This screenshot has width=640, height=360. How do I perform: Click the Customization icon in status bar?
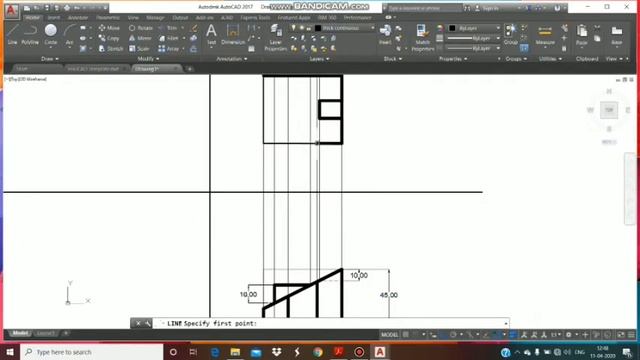point(631,335)
